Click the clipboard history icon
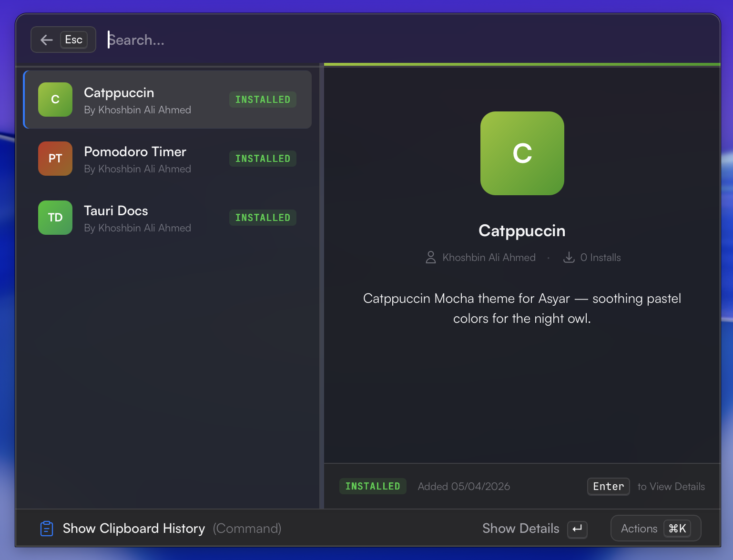This screenshot has height=560, width=733. (x=47, y=529)
